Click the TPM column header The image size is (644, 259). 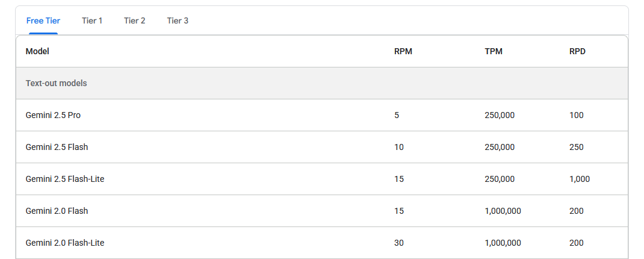tap(494, 51)
